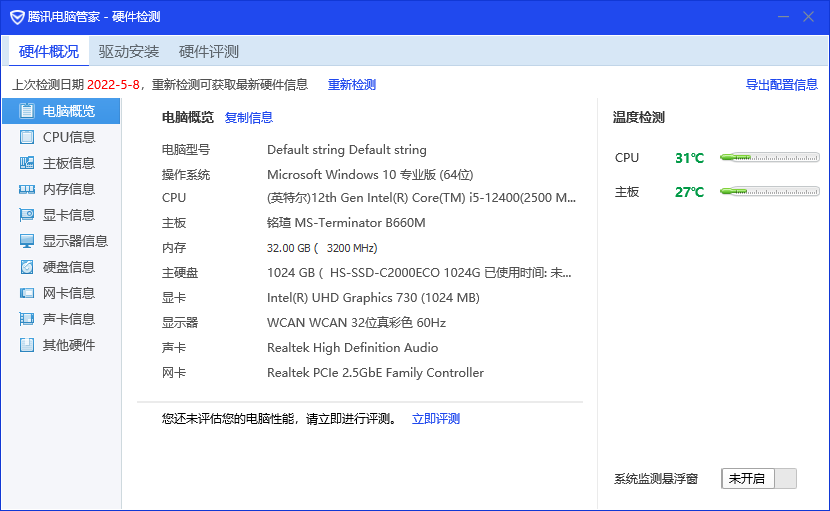Click the 主板信息 motherboard icon
Viewport: 830px width, 511px height.
coord(26,163)
